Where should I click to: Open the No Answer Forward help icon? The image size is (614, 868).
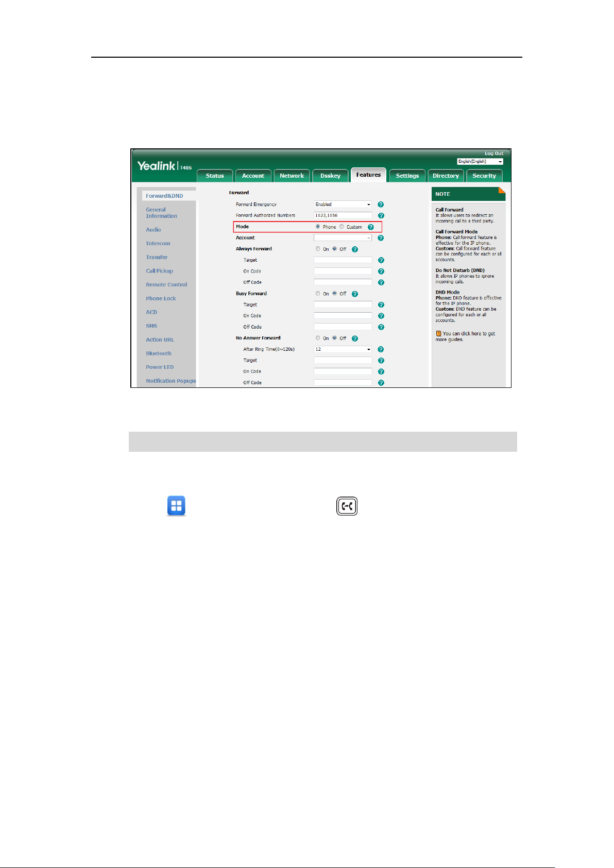click(355, 338)
